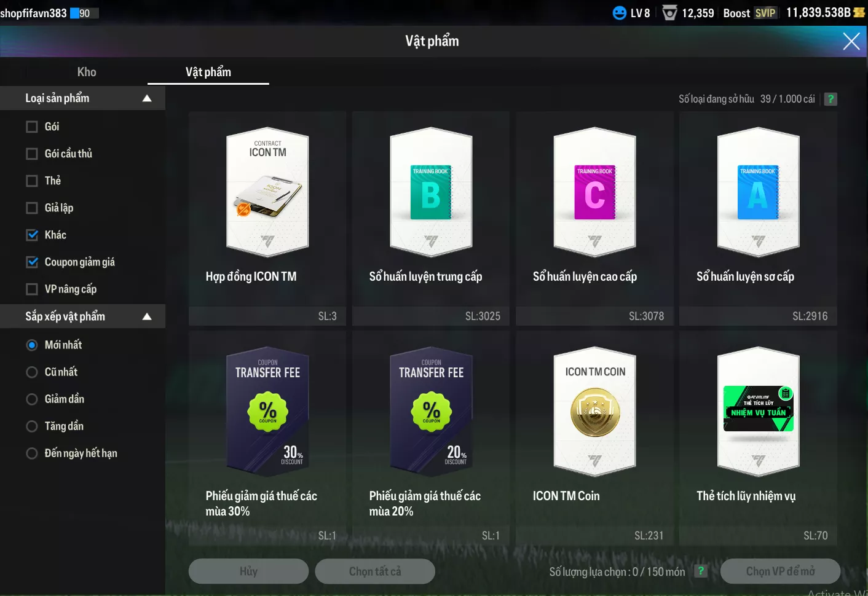Uncheck the Khác filter checkbox
Image resolution: width=868 pixels, height=596 pixels.
click(x=32, y=235)
